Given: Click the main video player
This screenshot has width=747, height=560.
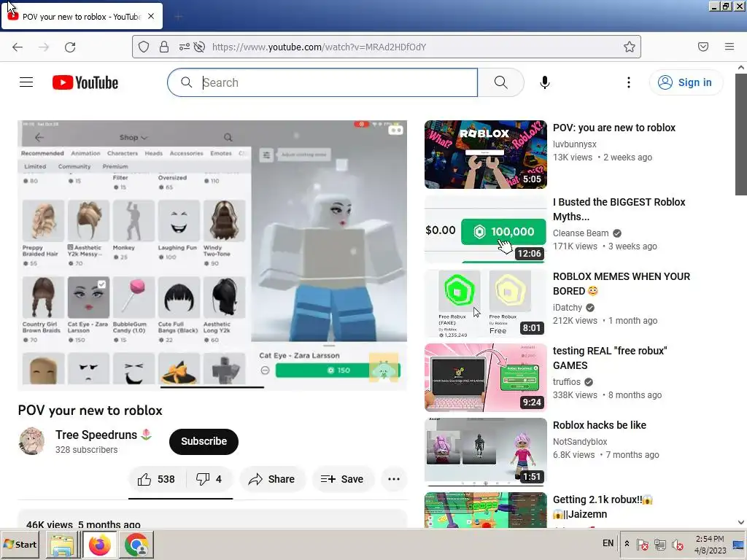Looking at the screenshot, I should [212, 255].
